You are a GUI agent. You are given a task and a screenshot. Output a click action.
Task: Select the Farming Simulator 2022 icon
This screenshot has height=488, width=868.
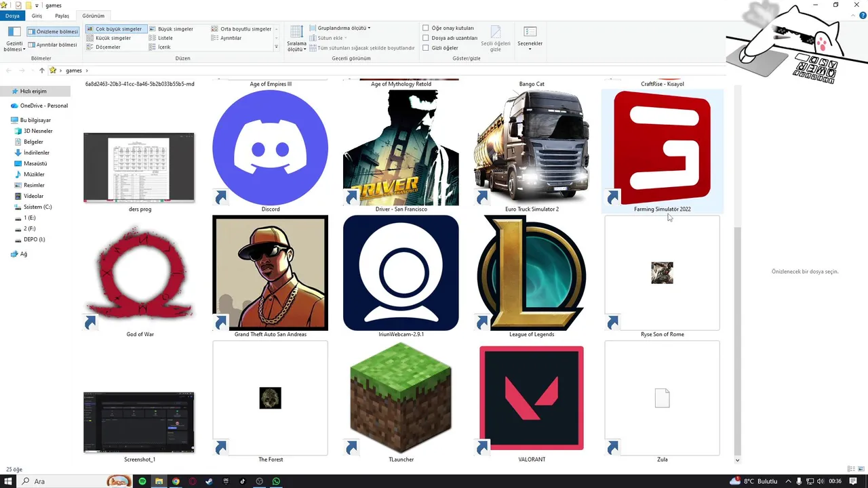[x=662, y=148]
